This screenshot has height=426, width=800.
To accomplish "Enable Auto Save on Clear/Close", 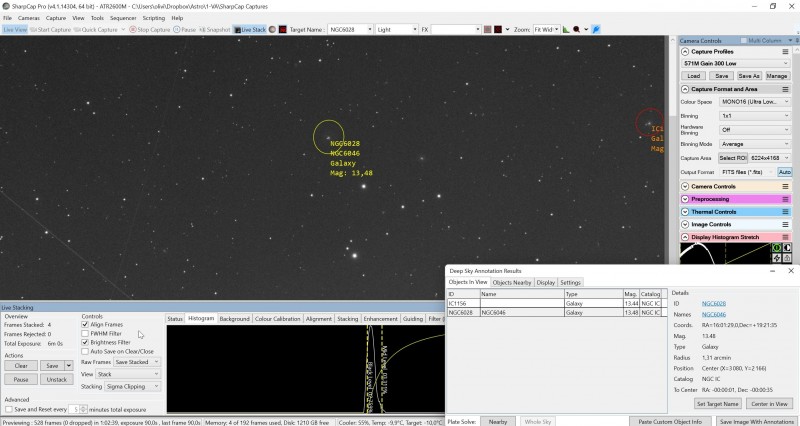I will point(85,351).
